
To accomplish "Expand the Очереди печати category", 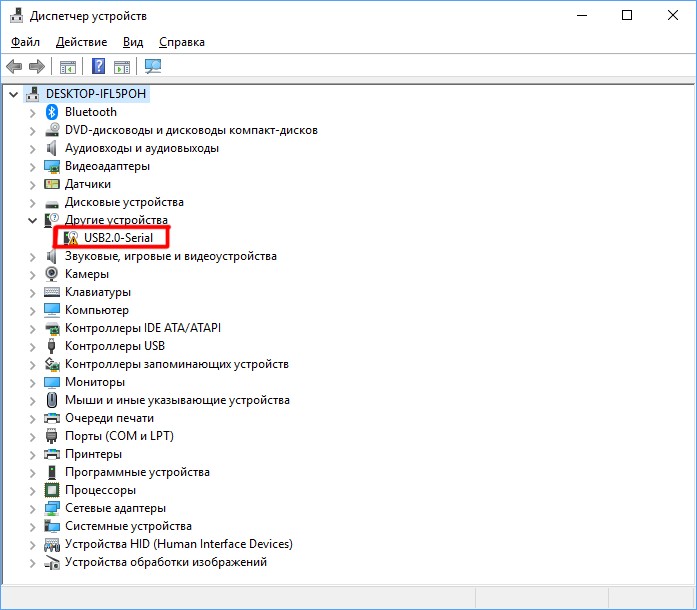I will point(32,419).
